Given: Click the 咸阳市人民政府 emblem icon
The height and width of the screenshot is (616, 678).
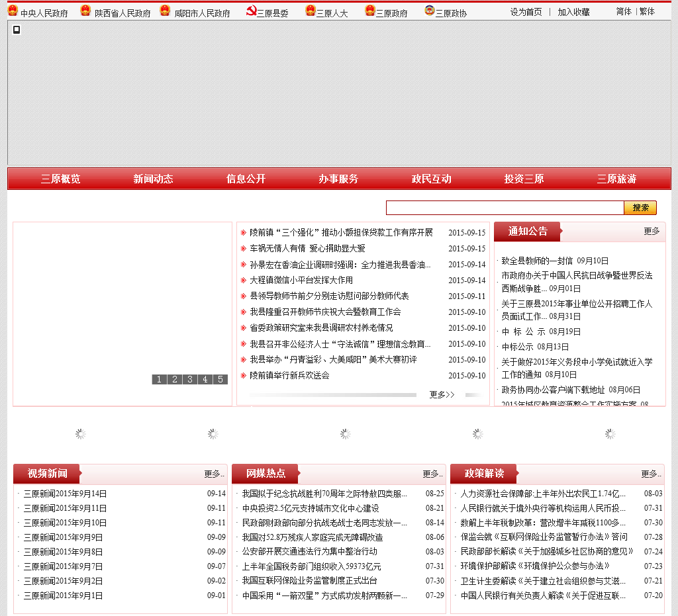Looking at the screenshot, I should (x=165, y=11).
